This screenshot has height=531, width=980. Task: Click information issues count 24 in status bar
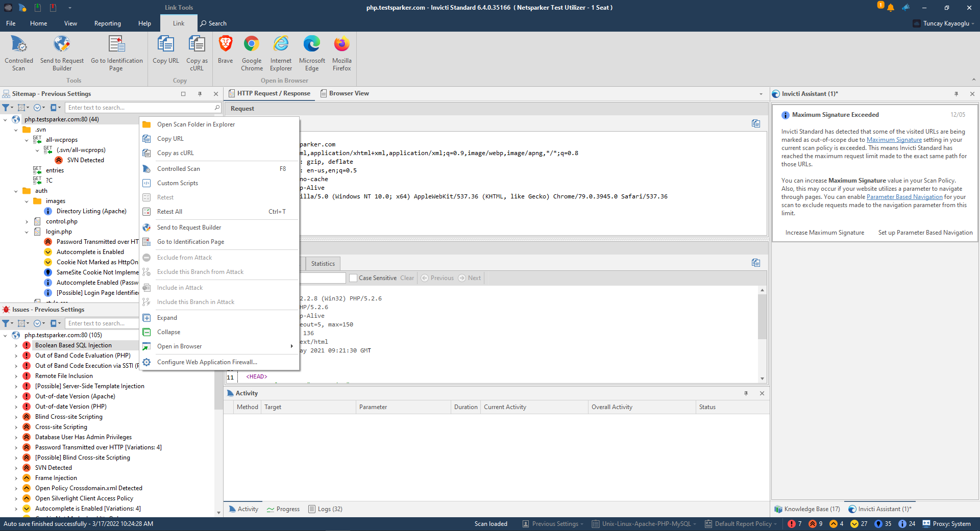click(x=907, y=524)
